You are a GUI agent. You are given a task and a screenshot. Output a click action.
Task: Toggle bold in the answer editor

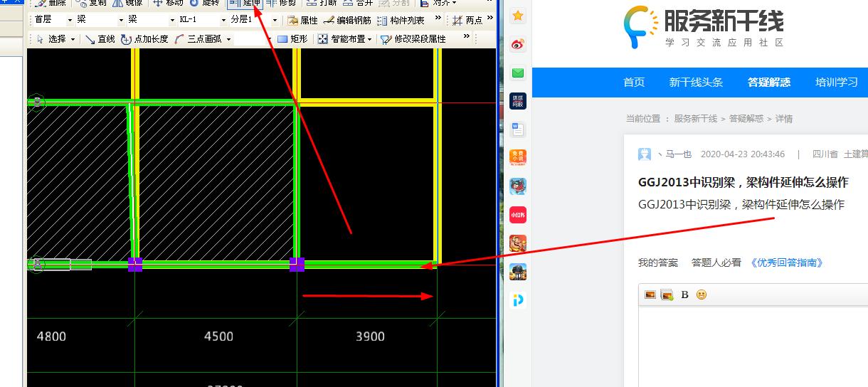(685, 295)
